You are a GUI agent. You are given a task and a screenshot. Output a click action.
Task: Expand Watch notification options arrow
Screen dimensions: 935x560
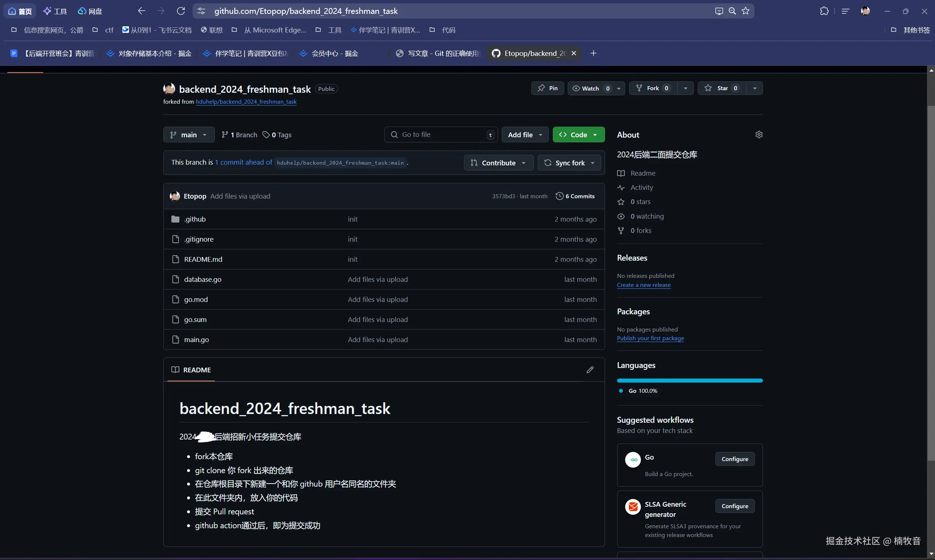point(619,88)
